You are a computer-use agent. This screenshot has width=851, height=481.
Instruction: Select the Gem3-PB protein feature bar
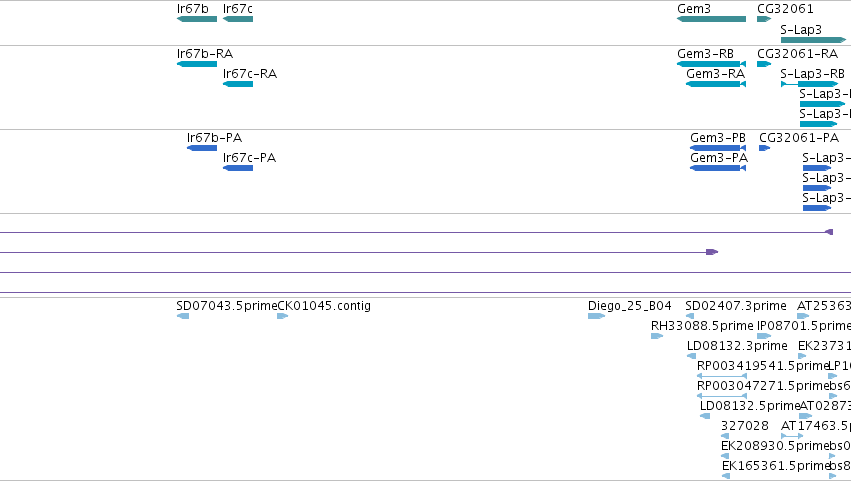click(x=718, y=148)
